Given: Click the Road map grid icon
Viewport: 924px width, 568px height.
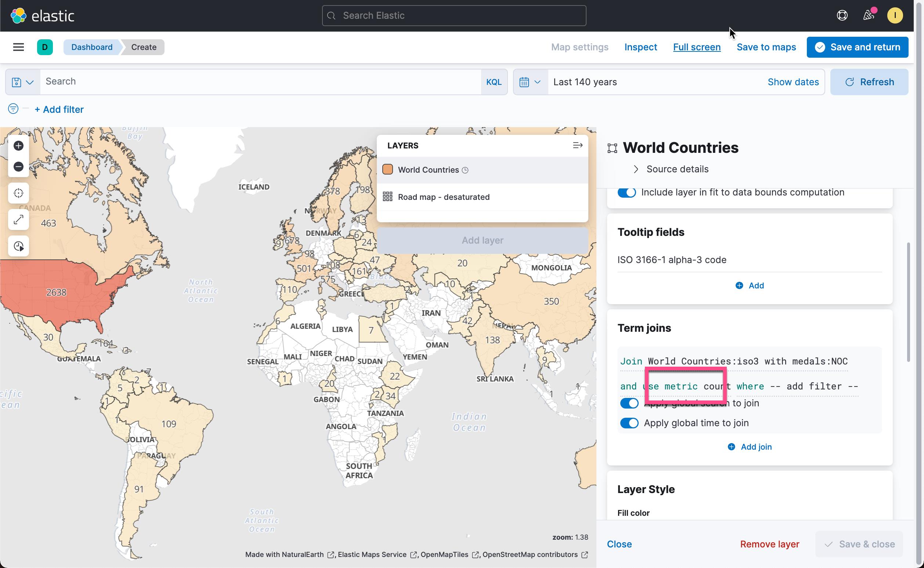Looking at the screenshot, I should click(387, 197).
